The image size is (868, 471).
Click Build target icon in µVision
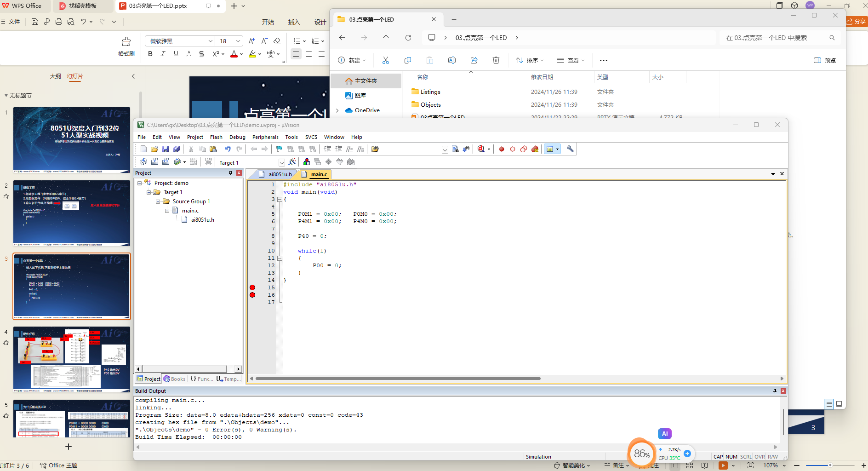154,162
